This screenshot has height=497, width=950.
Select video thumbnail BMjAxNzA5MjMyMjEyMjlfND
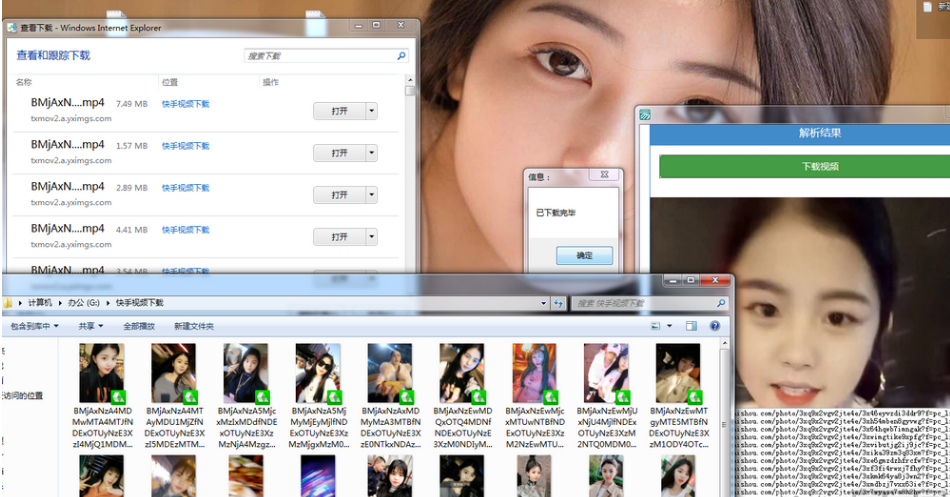tap(318, 374)
